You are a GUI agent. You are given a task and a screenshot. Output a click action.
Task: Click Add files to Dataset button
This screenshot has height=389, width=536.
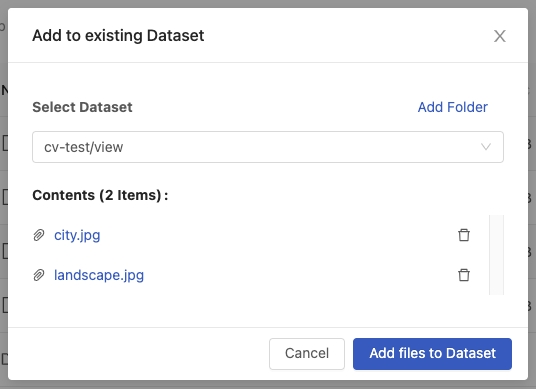432,354
